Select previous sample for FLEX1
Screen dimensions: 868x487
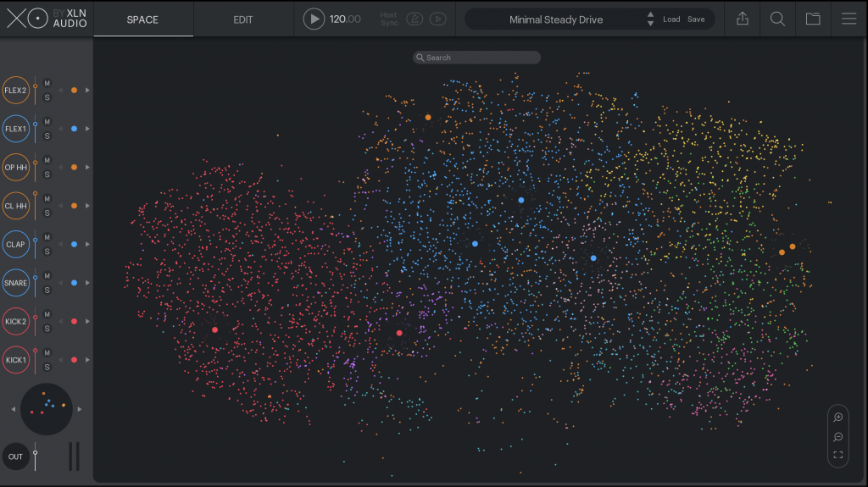tap(61, 129)
